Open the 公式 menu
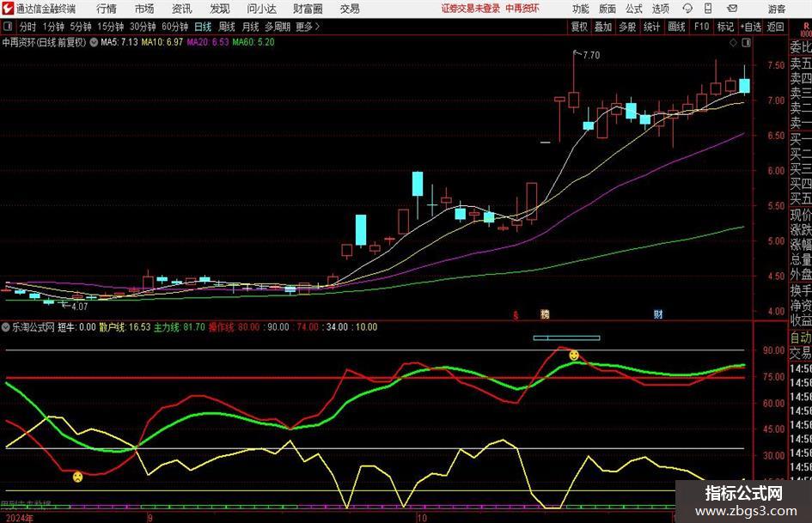The height and width of the screenshot is (523, 812). (634, 9)
